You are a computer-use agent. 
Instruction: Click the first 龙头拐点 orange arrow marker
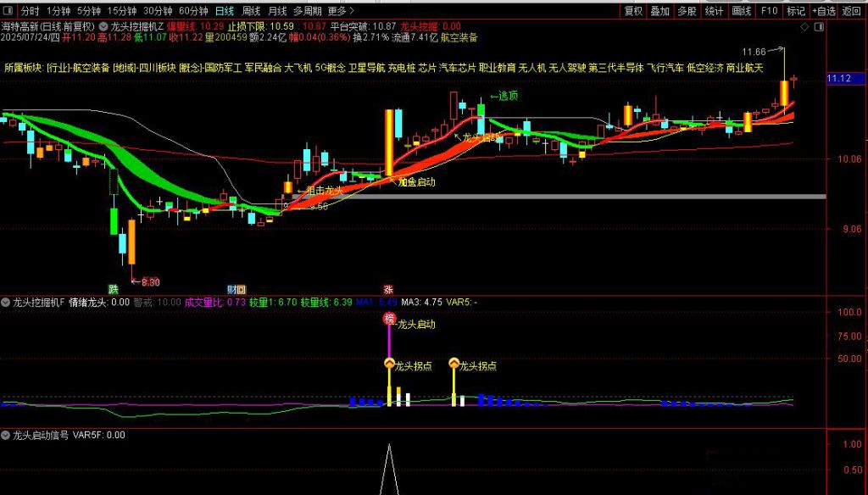390,364
